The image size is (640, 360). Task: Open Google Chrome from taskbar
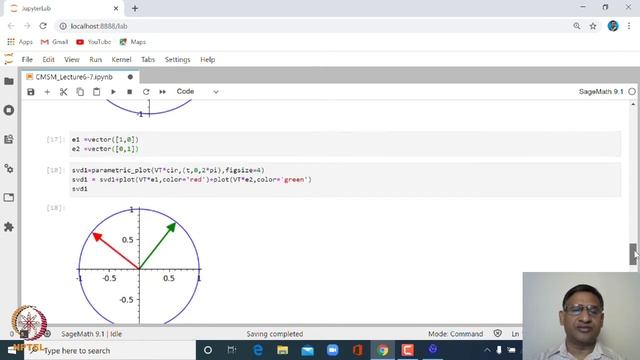point(382,350)
